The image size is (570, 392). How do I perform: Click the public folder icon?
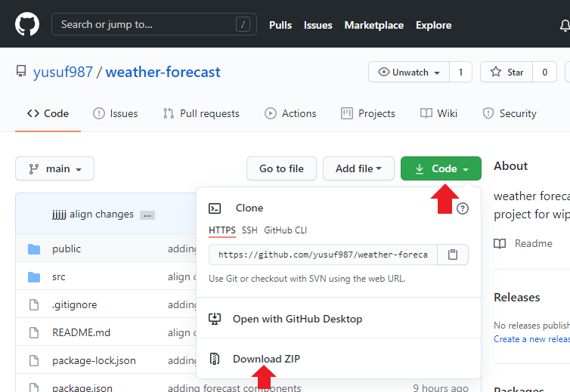click(x=34, y=248)
